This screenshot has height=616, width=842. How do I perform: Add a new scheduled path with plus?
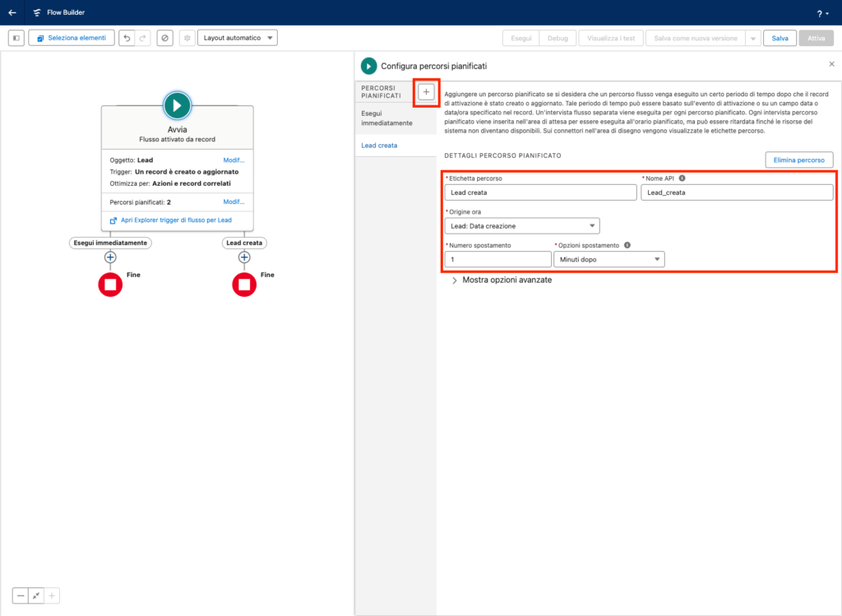[x=426, y=91]
